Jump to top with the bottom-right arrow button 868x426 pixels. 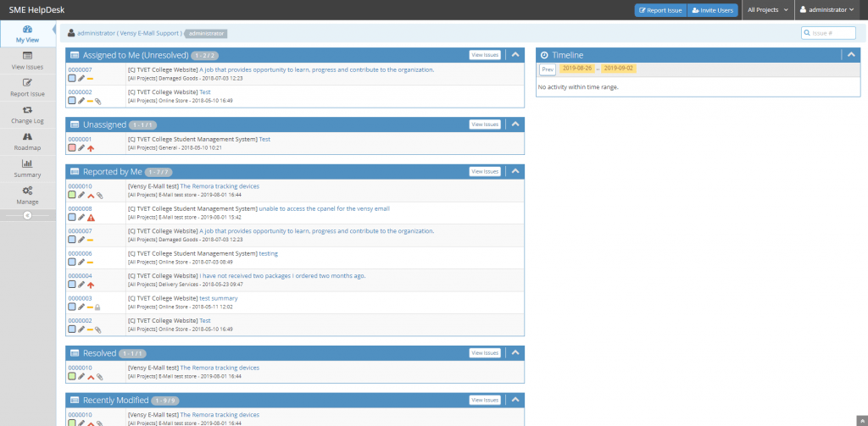click(x=862, y=420)
